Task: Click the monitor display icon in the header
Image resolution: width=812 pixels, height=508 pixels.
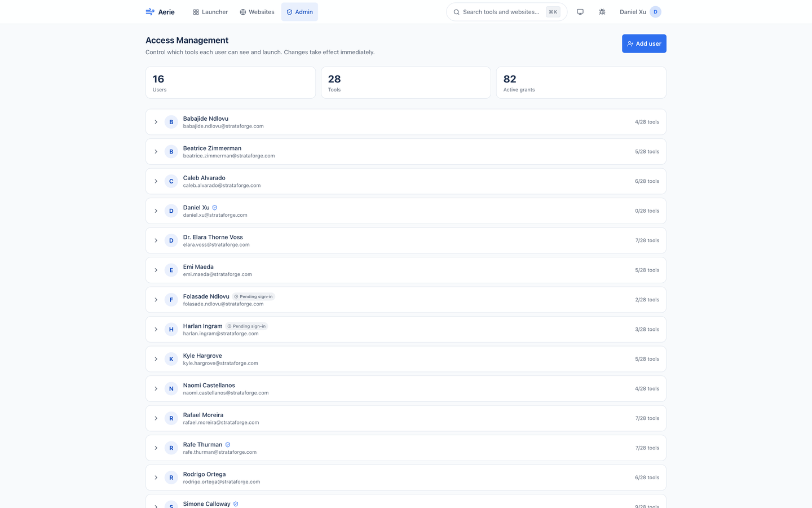Action: (x=580, y=12)
